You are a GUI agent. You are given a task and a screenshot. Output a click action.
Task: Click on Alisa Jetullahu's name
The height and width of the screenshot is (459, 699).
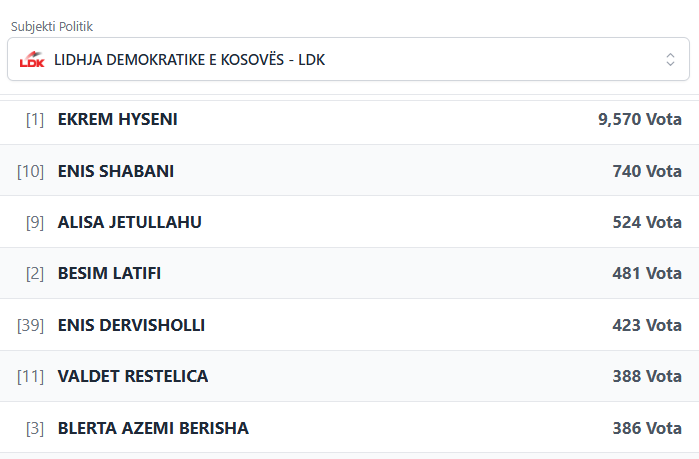130,222
